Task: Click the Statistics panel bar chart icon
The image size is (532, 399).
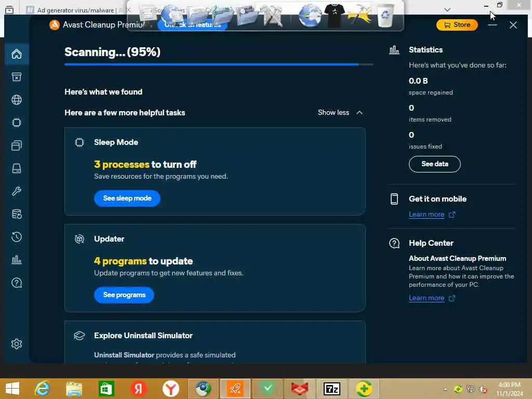Action: pyautogui.click(x=394, y=50)
